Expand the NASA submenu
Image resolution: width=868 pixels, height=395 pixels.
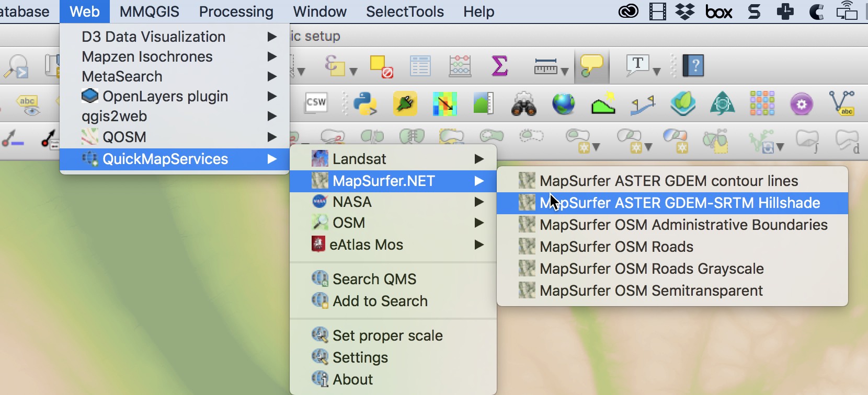(393, 202)
